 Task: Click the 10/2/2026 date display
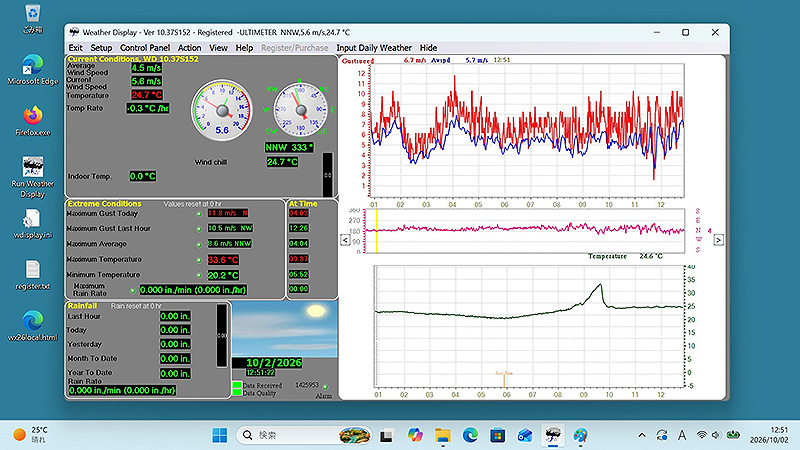pyautogui.click(x=274, y=363)
